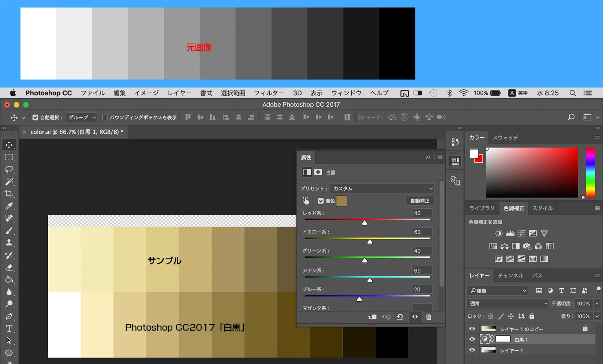Click clip-to-layer icon in Properties panel
Image resolution: width=603 pixels, height=364 pixels.
(372, 317)
